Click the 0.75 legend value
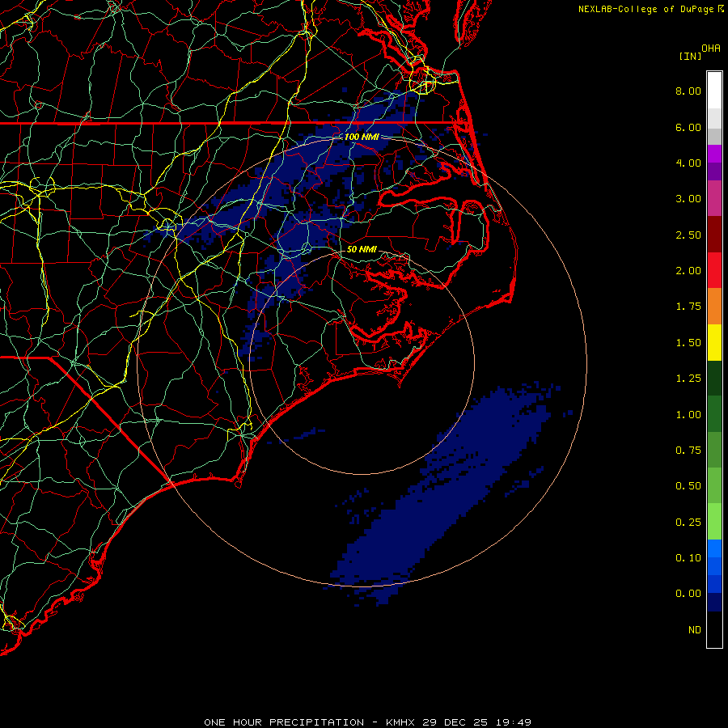The image size is (728, 728). [x=688, y=451]
